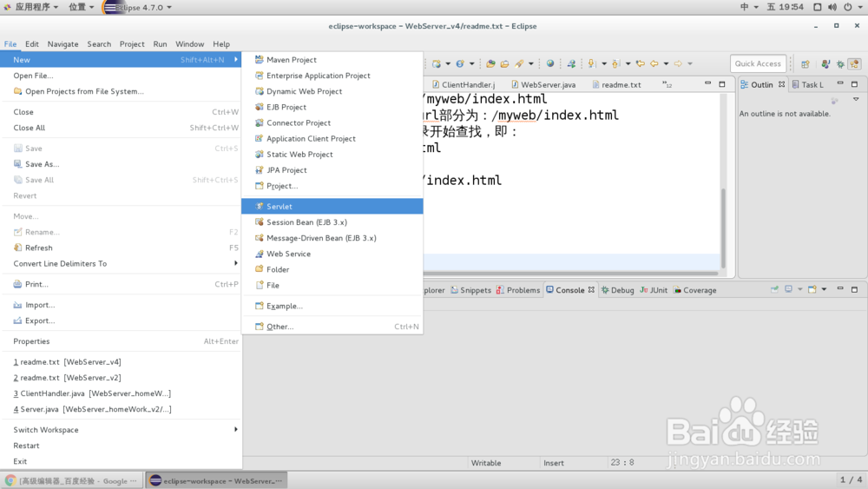
Task: Open dropdown next to New Java Class icon
Action: point(471,63)
